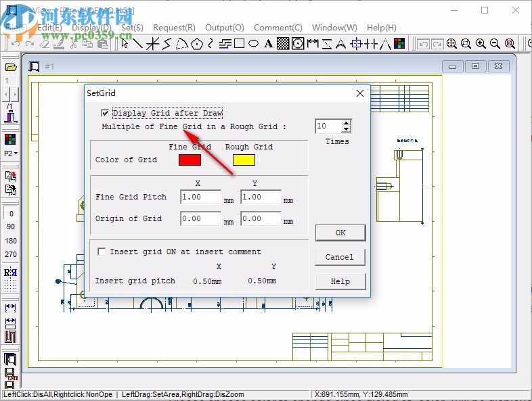
Task: Change the red Fine Grid color swatch
Action: point(190,160)
